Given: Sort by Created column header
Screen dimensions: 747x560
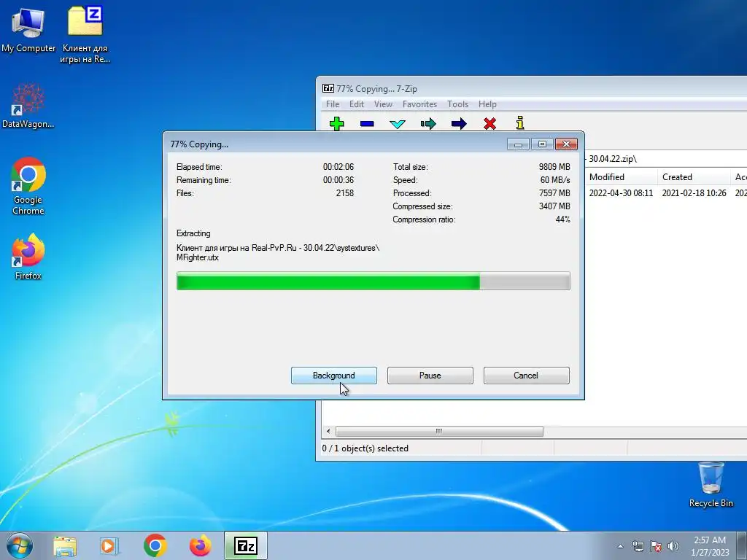Looking at the screenshot, I should tap(694, 177).
